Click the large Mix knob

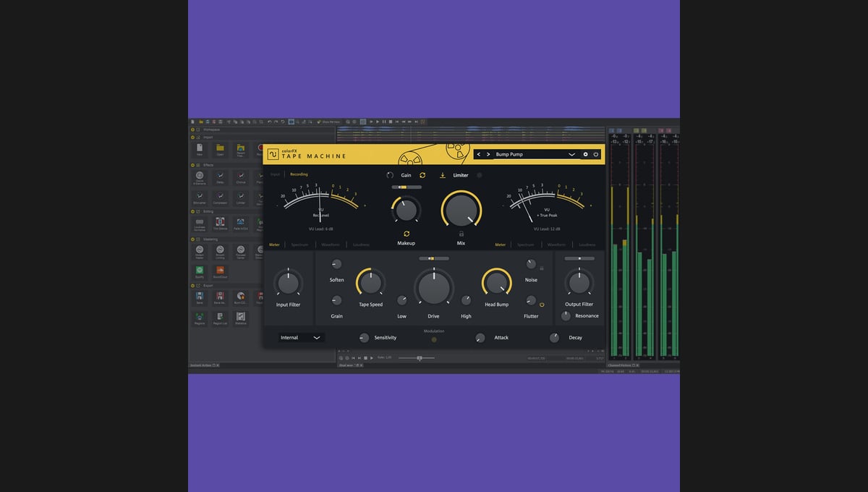click(461, 210)
